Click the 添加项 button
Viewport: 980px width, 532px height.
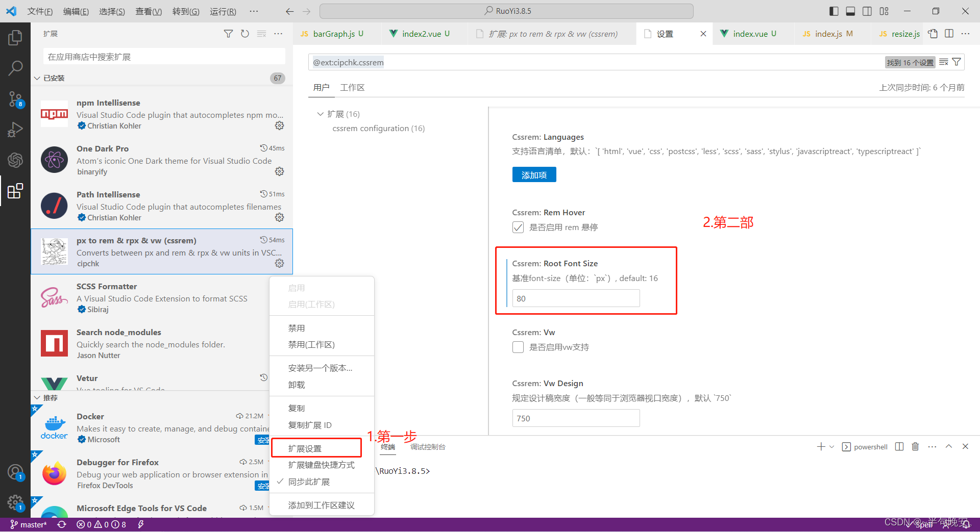[x=534, y=175]
